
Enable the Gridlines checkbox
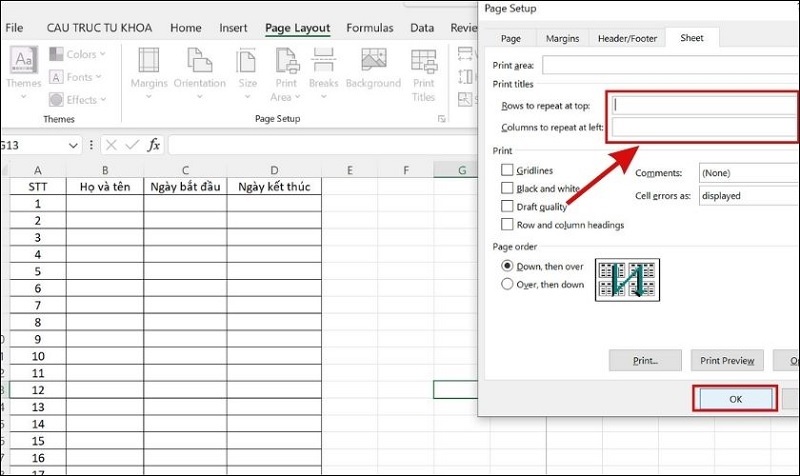pyautogui.click(x=508, y=171)
